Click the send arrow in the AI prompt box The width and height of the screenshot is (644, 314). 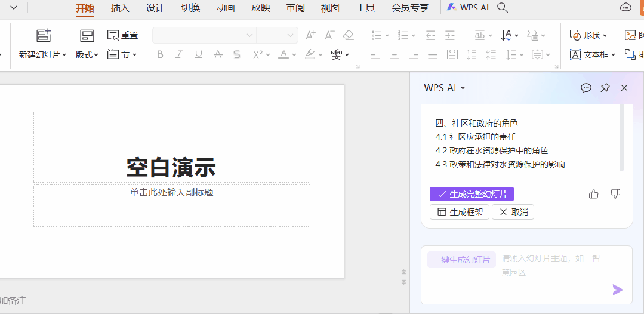(618, 290)
